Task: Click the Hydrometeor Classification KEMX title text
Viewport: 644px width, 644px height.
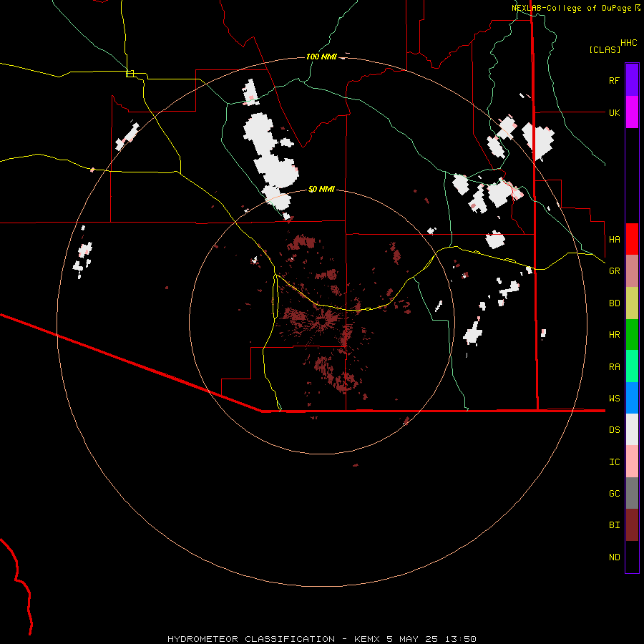Action: pyautogui.click(x=321, y=639)
